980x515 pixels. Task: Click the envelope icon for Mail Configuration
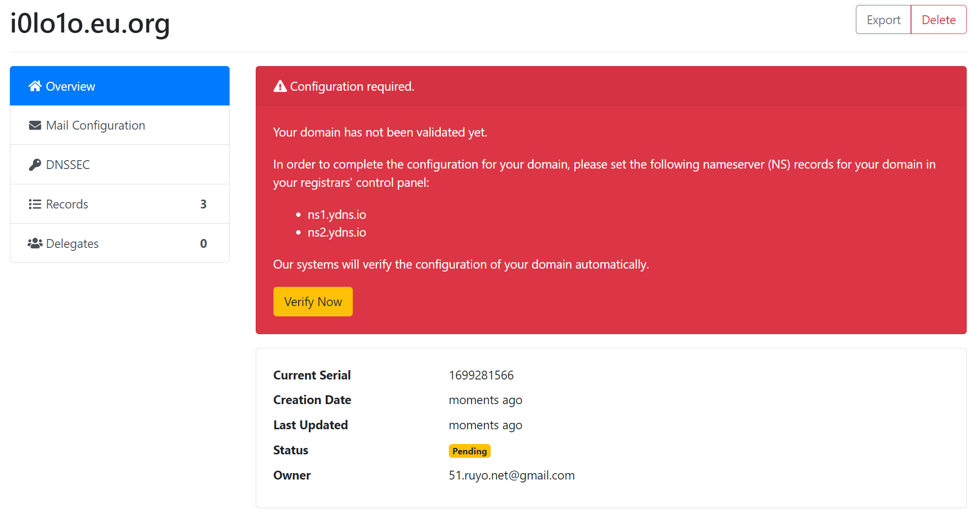35,126
